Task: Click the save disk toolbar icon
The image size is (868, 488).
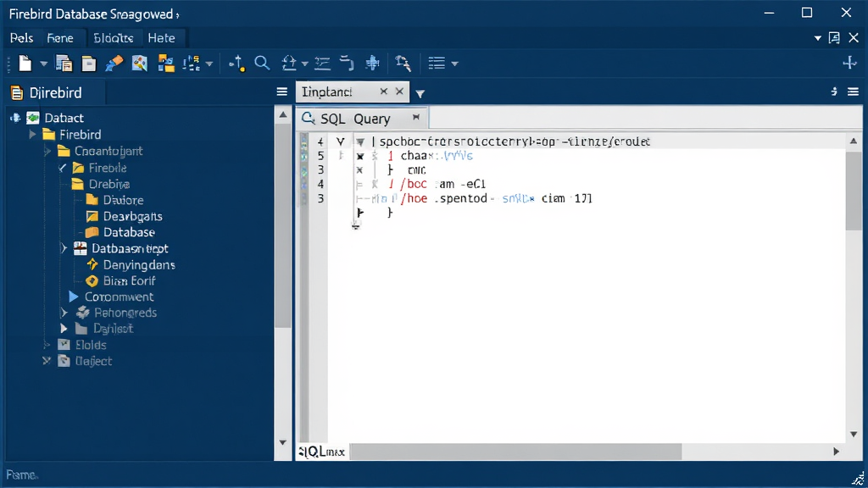Action: point(88,64)
